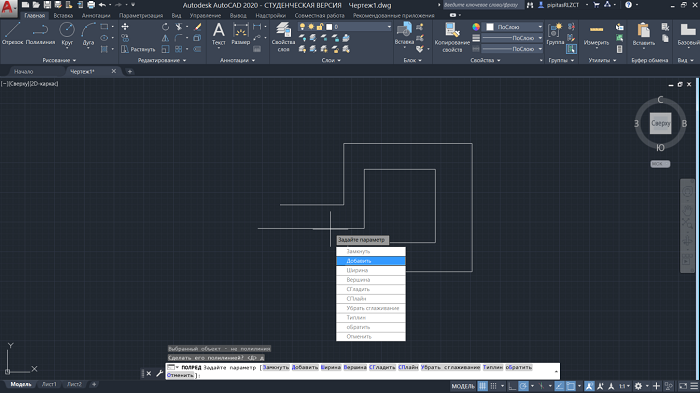700x393 pixels.
Task: Expand the Аннотации panel
Action: (238, 60)
